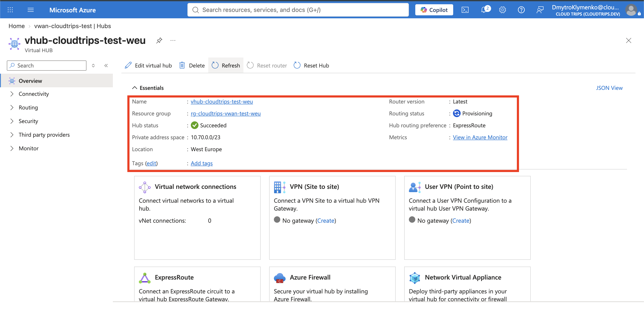
Task: Click Reset router
Action: tap(267, 66)
